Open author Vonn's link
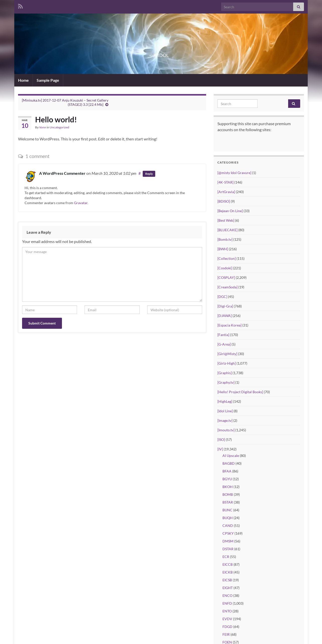This screenshot has height=644, width=322. 42,127
